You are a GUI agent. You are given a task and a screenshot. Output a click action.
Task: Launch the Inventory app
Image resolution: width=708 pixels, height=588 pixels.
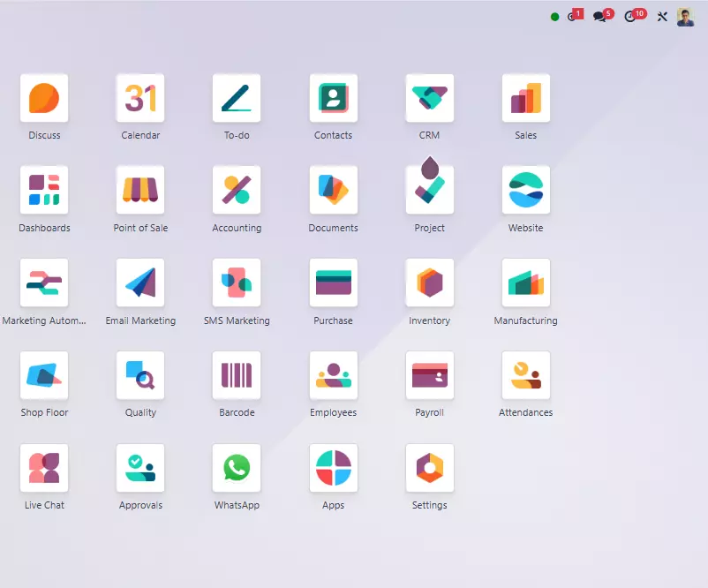[x=429, y=282]
